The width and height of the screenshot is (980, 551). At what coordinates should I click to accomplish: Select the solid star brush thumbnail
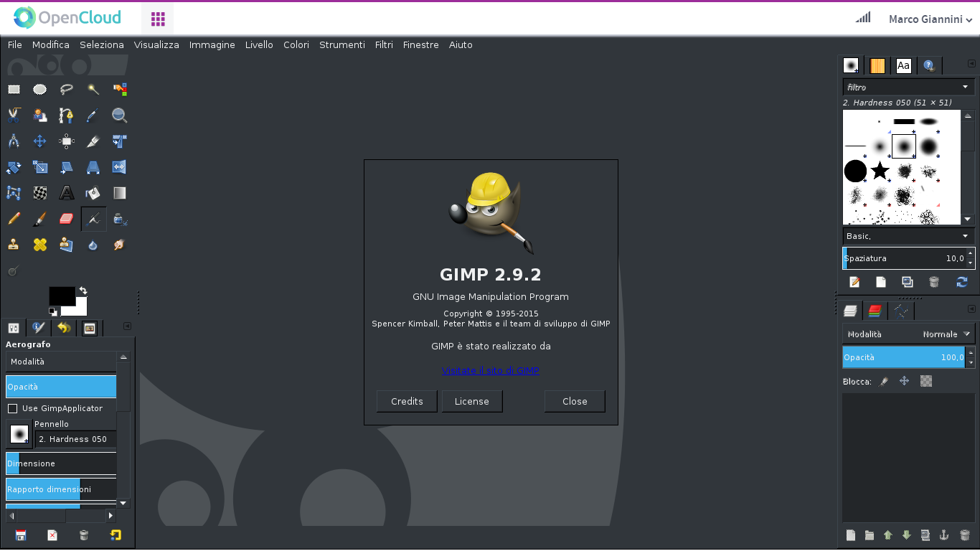click(880, 171)
